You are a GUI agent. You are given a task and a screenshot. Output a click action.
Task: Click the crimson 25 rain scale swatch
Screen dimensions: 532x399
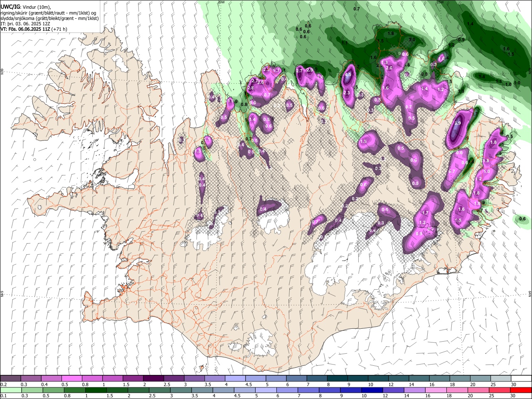pyautogui.click(x=499, y=390)
